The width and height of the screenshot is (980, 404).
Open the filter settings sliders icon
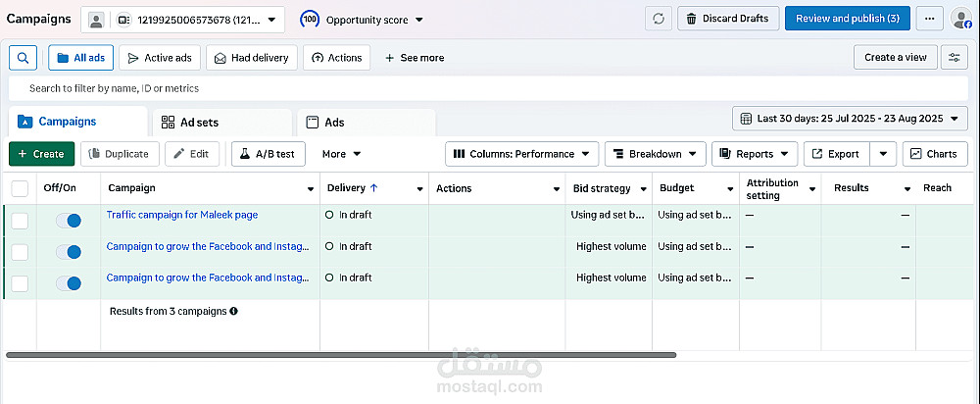click(955, 58)
